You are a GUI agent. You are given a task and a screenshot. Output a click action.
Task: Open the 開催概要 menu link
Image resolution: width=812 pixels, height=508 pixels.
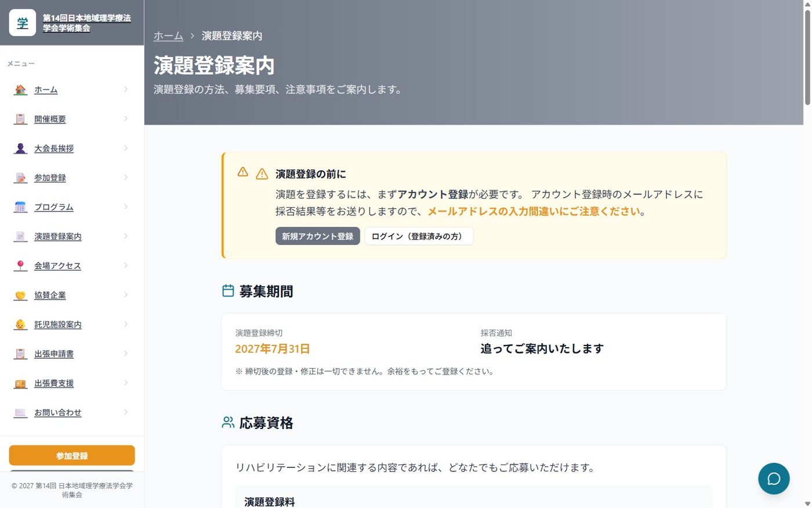[x=50, y=119]
